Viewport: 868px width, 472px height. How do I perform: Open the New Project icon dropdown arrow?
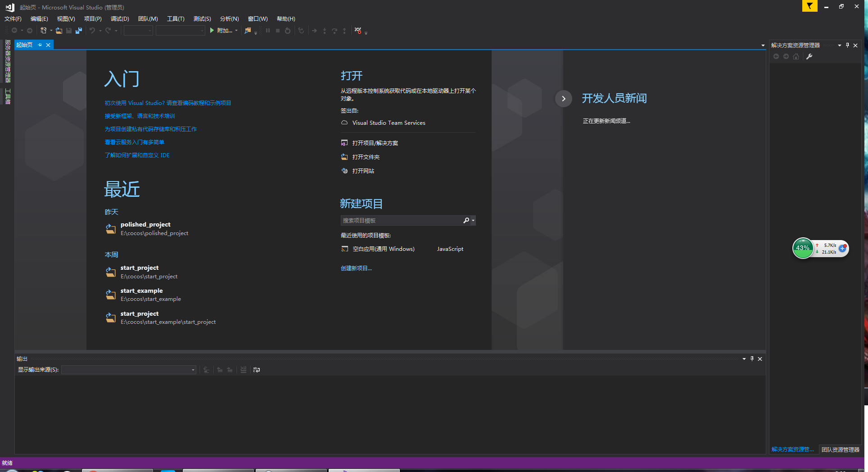[51, 31]
